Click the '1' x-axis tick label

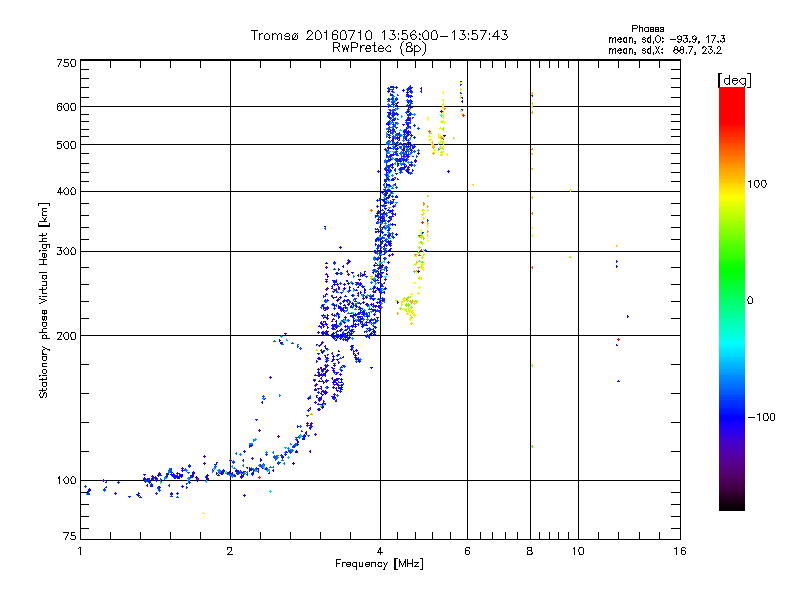(x=80, y=551)
